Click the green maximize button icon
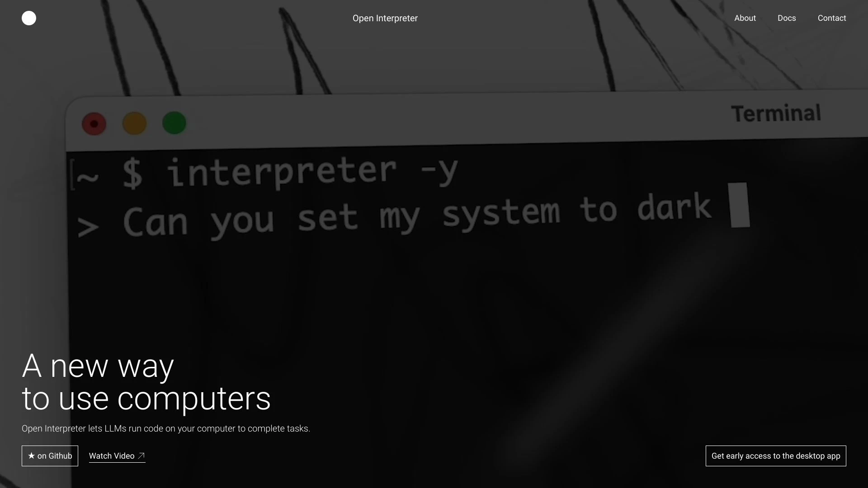This screenshot has width=868, height=488. (174, 123)
